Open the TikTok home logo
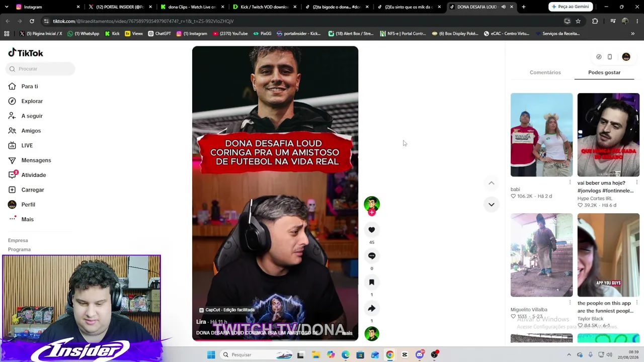644x362 pixels. (26, 53)
